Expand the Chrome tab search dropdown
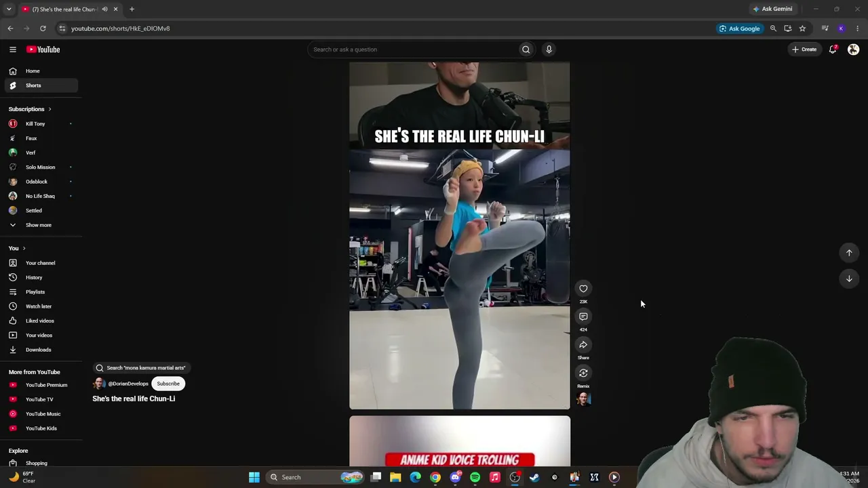 tap(10, 9)
